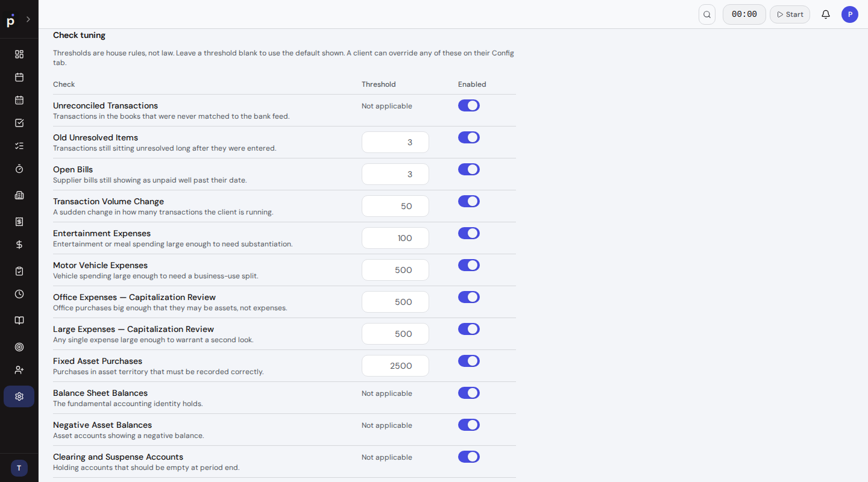Switch off Entertainment Expenses check

pos(469,233)
